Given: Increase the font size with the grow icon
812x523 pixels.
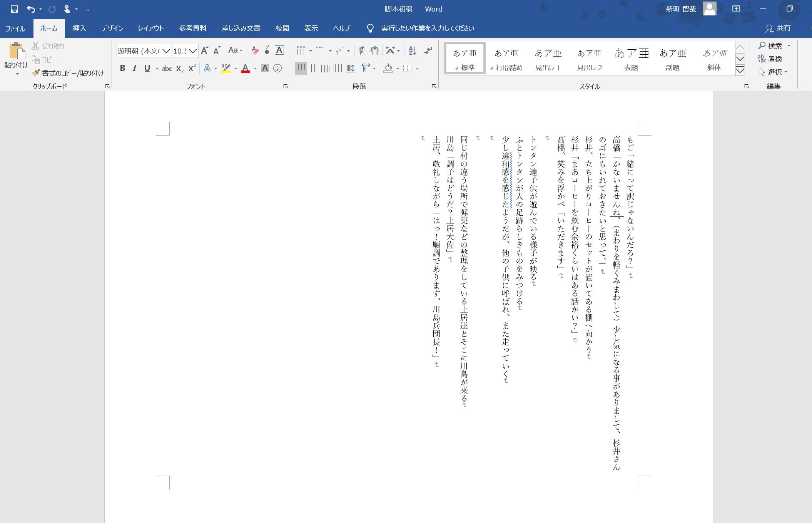Looking at the screenshot, I should tap(205, 50).
